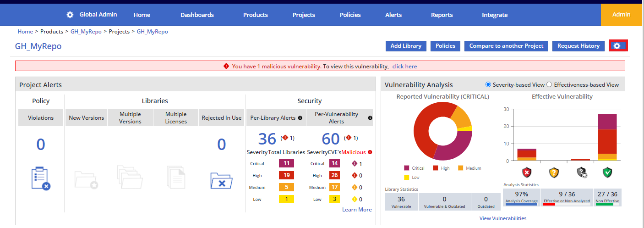
Task: Click the project settings gear icon
Action: pos(617,46)
